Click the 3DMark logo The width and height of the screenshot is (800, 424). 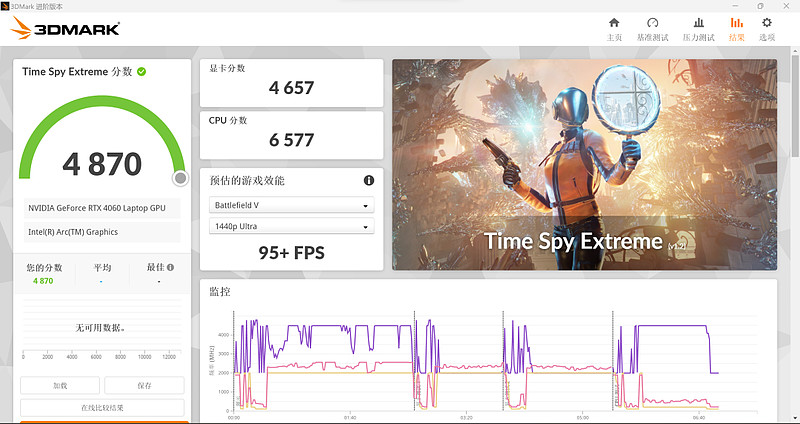click(65, 29)
